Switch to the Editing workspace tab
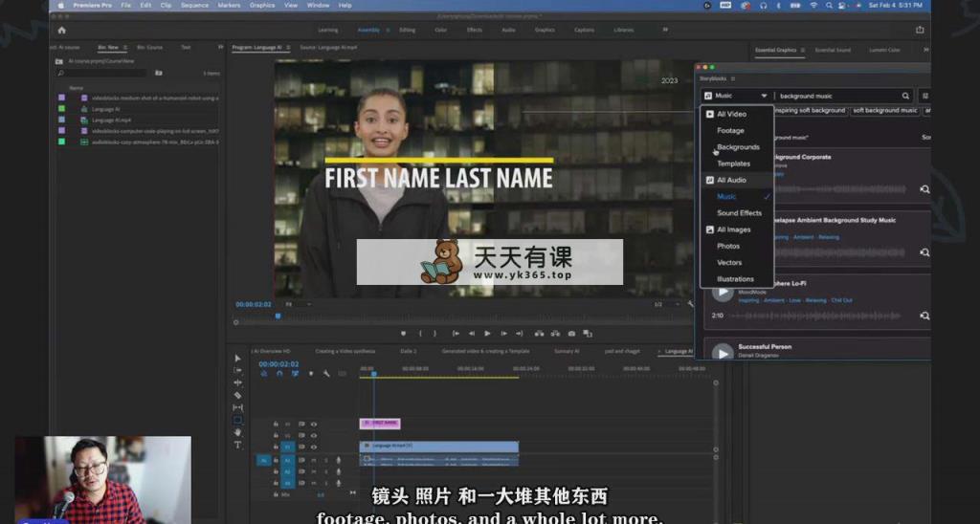The image size is (980, 524). (x=407, y=30)
